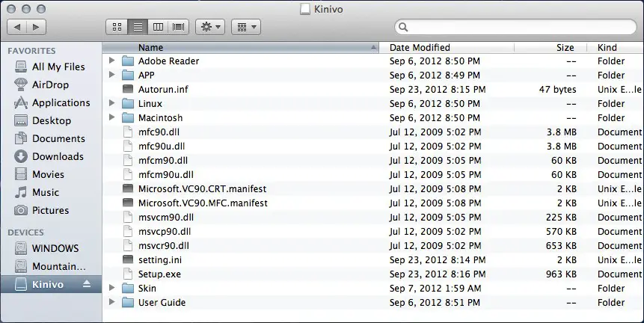This screenshot has width=644, height=323.
Task: Select the User Guide folder icon
Action: [x=128, y=303]
